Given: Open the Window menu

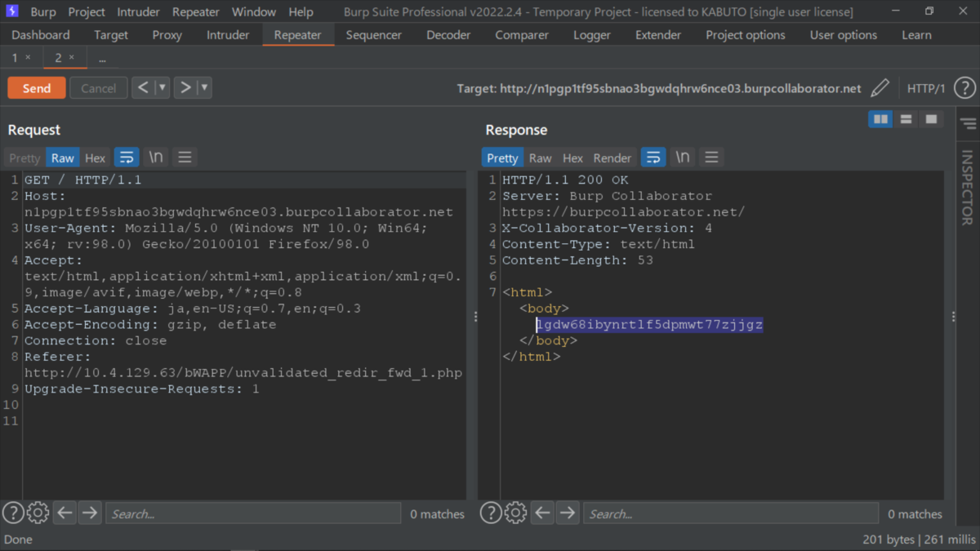Looking at the screenshot, I should tap(254, 12).
